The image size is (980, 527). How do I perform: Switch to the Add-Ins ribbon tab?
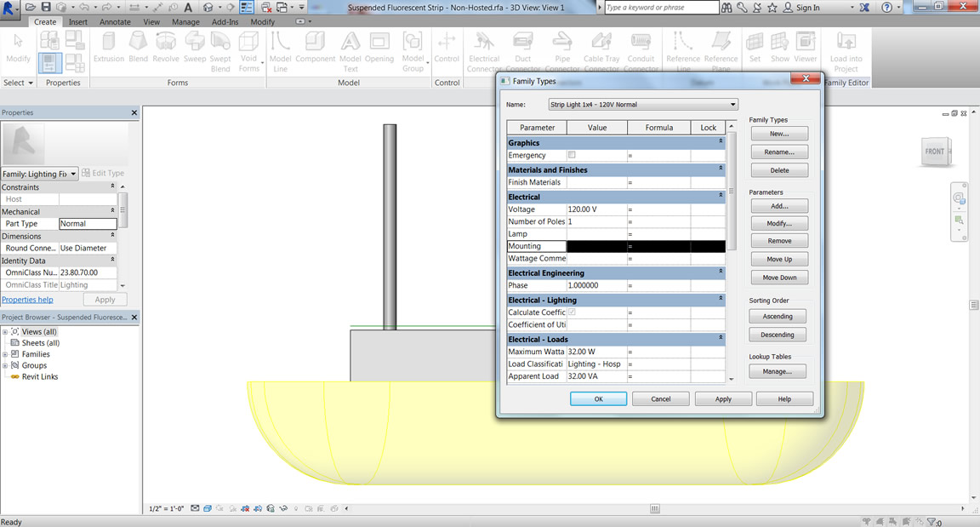[x=225, y=22]
